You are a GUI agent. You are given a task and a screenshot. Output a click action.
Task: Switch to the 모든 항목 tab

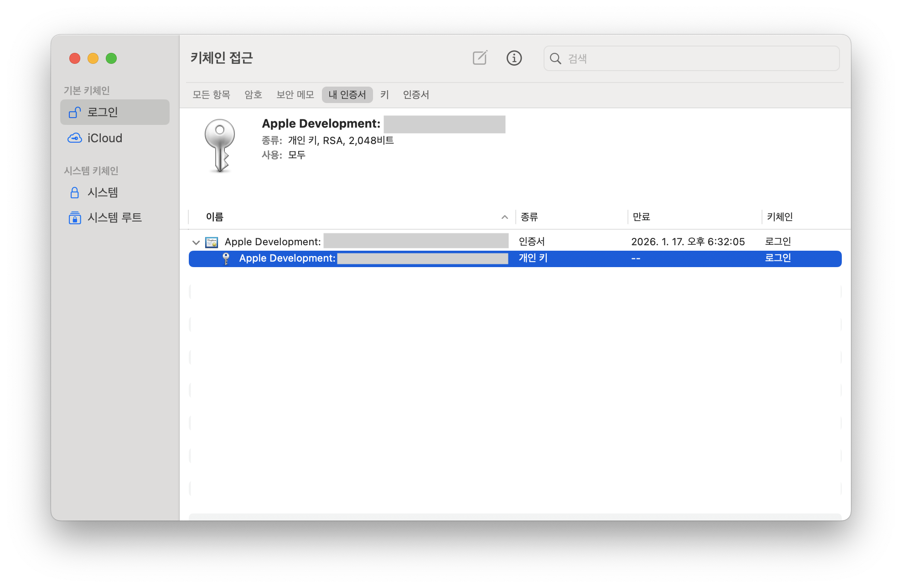(211, 95)
